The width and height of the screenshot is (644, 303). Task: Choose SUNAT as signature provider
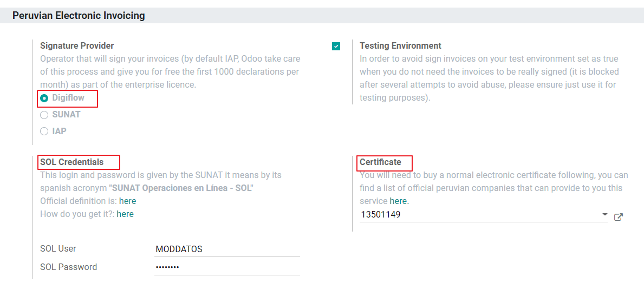(44, 115)
